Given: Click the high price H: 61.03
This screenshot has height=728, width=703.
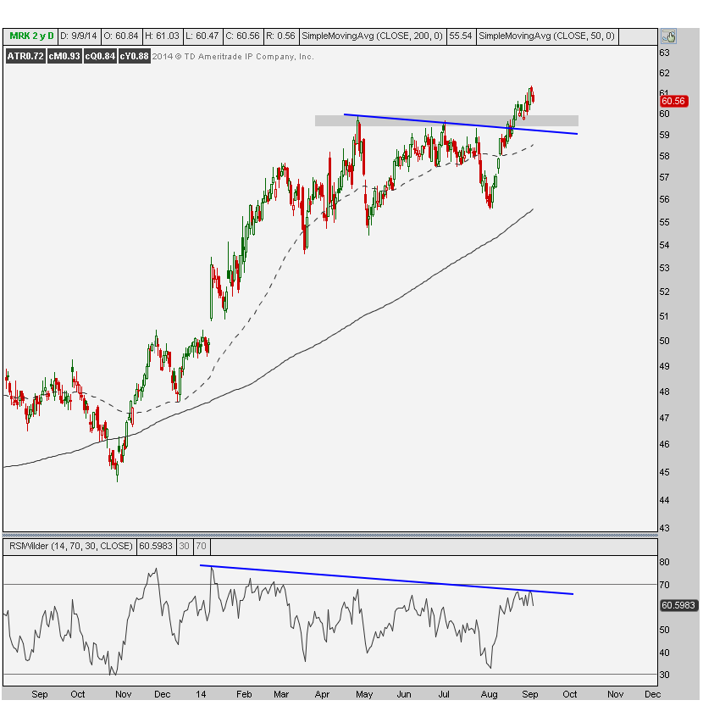Looking at the screenshot, I should click(162, 36).
